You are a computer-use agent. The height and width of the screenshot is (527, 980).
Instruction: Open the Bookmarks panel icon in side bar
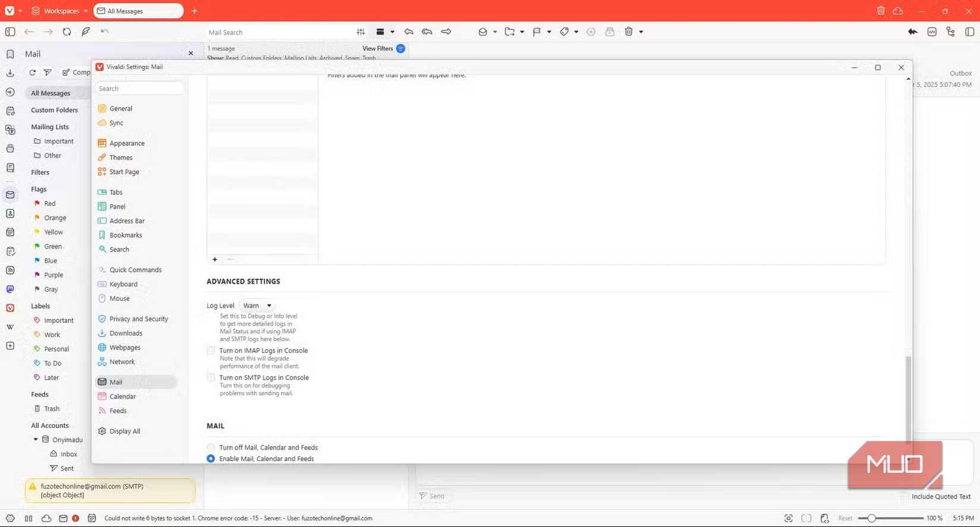10,54
